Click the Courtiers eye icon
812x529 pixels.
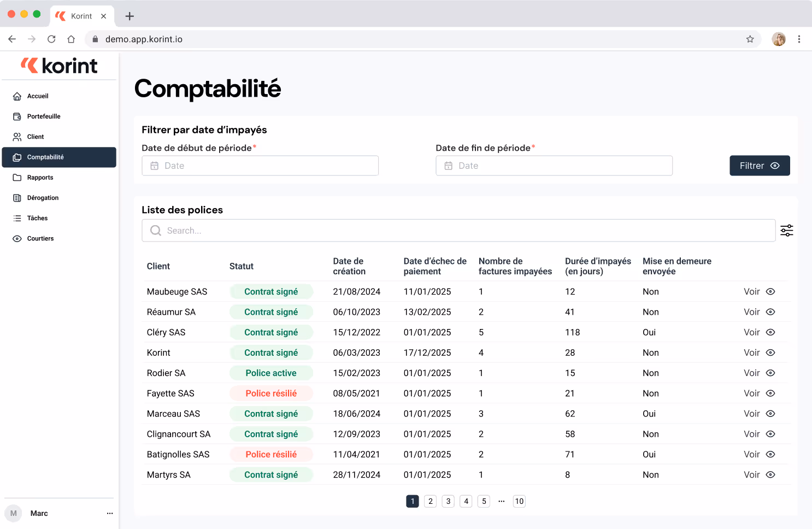tap(17, 239)
